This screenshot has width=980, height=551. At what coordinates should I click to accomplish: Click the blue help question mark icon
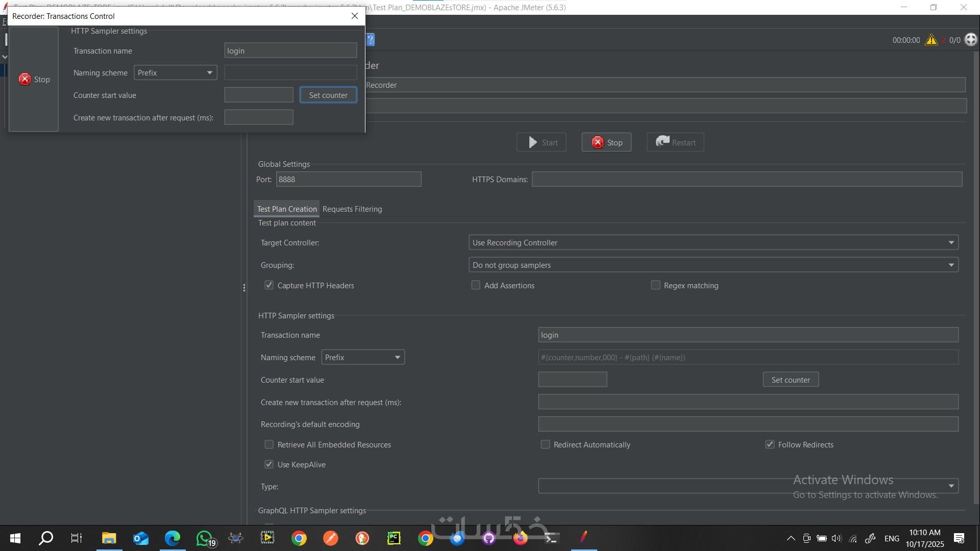[371, 40]
